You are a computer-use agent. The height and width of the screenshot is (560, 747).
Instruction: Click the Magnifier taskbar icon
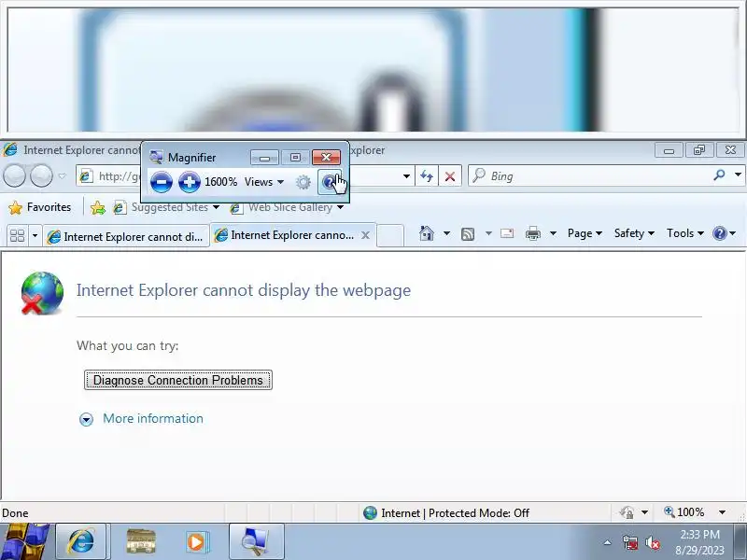[x=255, y=542]
